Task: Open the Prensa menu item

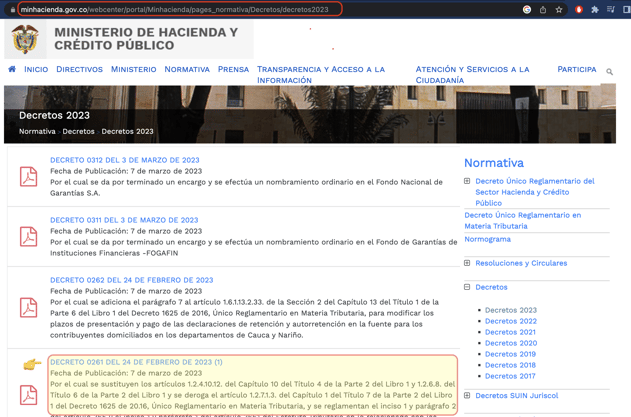Action: pyautogui.click(x=233, y=69)
